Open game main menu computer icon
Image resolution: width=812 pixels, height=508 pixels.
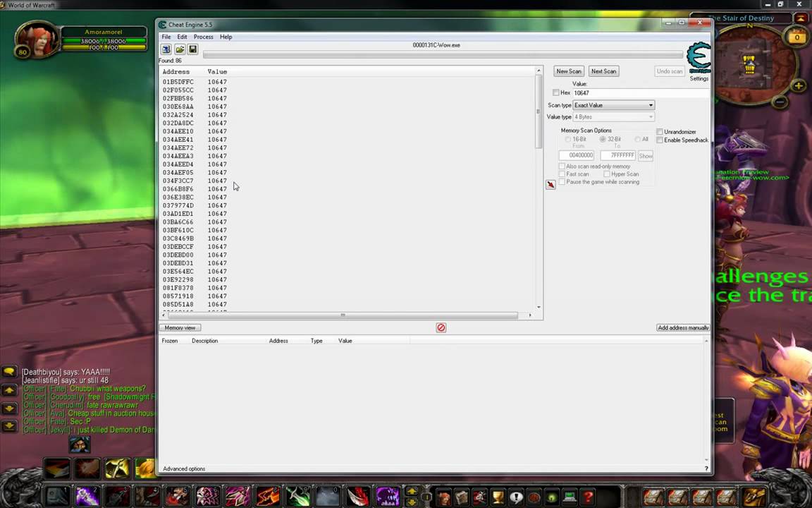click(570, 497)
